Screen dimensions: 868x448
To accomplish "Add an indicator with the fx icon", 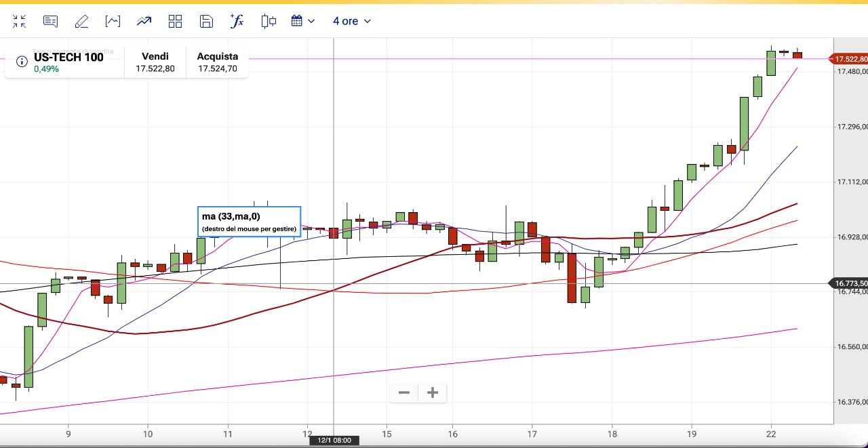I will click(237, 21).
